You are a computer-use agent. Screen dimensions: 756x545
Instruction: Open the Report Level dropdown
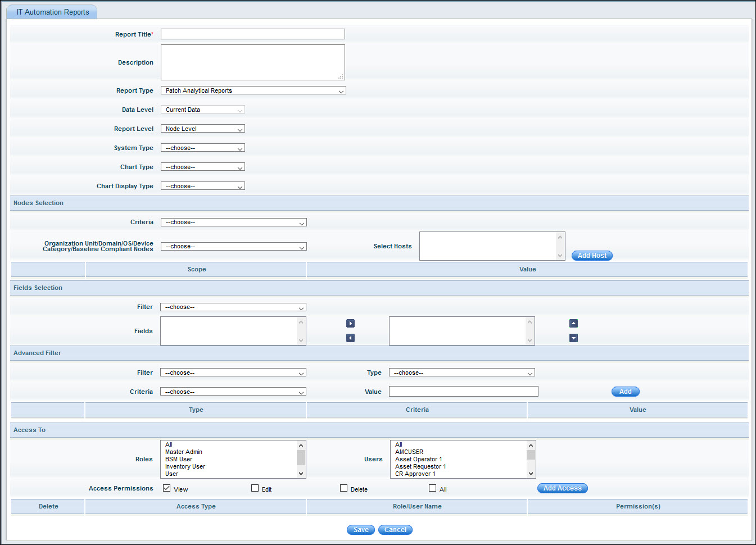(x=202, y=129)
